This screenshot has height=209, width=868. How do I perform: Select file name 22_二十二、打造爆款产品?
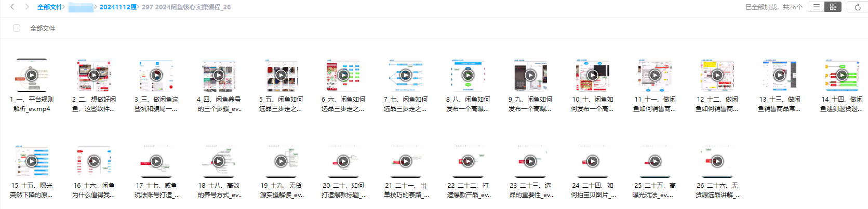pos(468,190)
